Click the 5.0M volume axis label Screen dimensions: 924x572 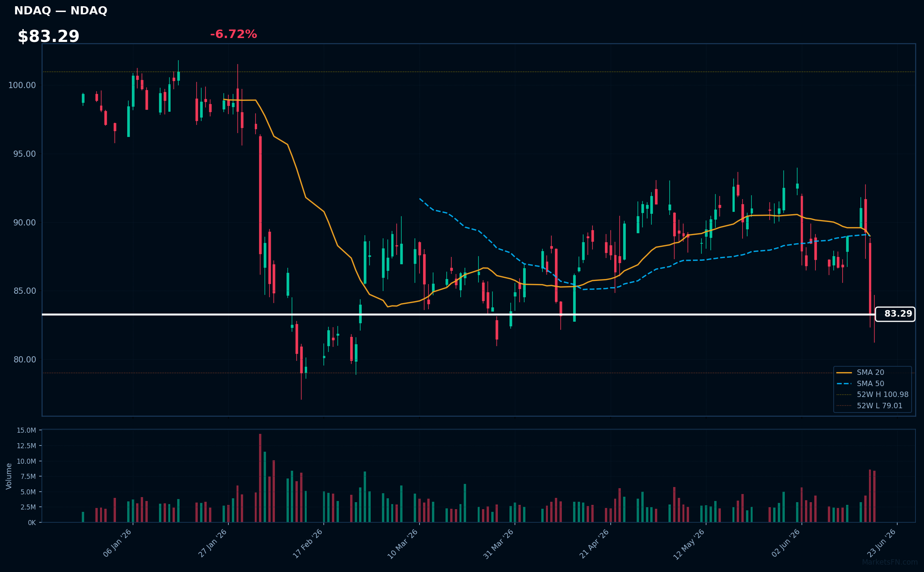[x=28, y=492]
